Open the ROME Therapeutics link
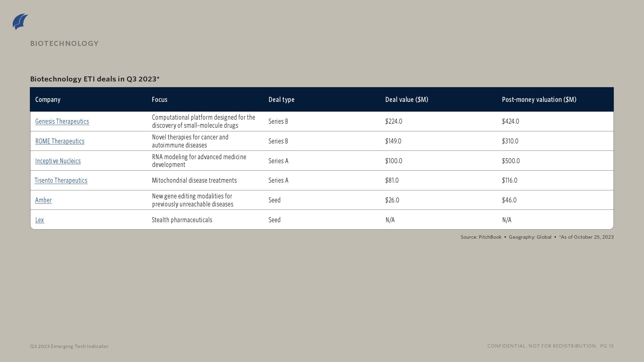This screenshot has width=644, height=362. [x=60, y=141]
